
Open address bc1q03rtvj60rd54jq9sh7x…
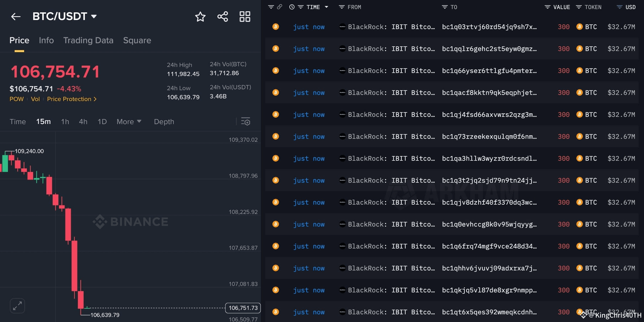tap(489, 27)
